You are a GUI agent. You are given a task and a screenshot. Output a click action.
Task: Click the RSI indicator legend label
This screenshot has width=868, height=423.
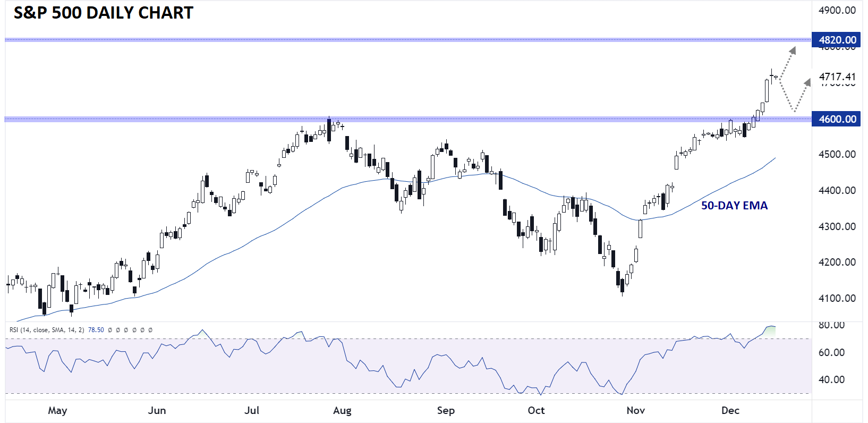(x=47, y=330)
